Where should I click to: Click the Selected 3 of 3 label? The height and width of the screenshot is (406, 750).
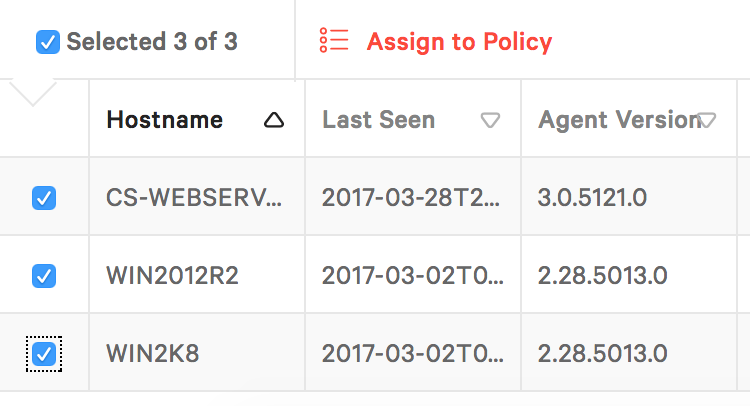click(152, 42)
